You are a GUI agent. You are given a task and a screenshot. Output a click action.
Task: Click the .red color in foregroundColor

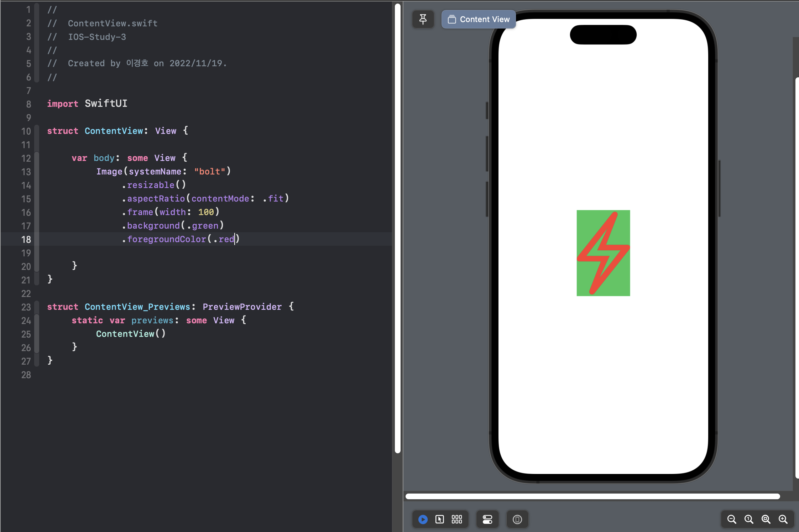[x=225, y=239]
